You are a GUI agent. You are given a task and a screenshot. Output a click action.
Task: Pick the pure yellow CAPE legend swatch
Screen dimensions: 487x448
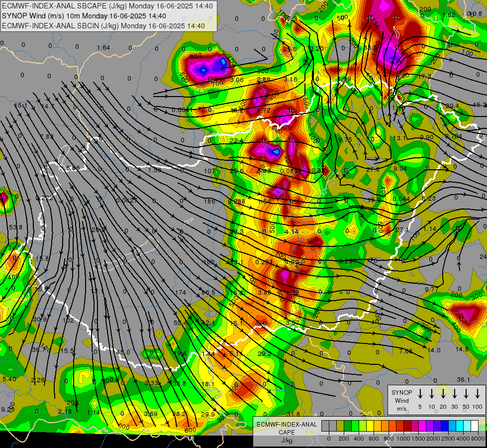(x=370, y=426)
